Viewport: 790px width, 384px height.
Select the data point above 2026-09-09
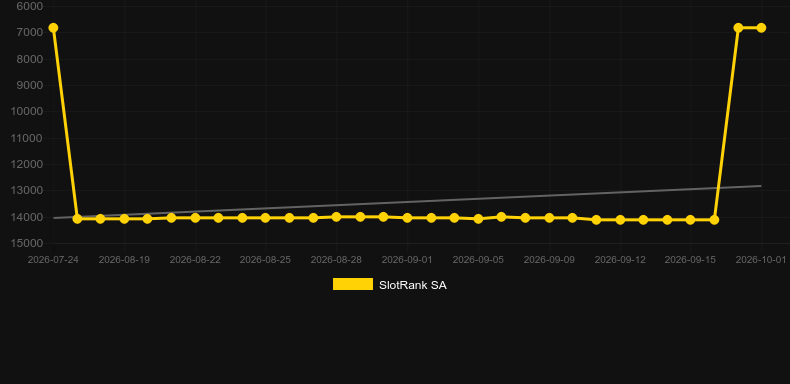549,218
